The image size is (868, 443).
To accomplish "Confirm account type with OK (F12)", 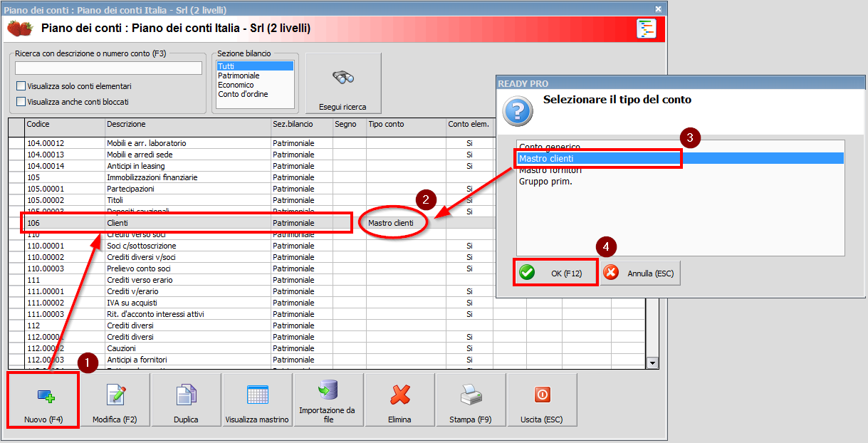I will pyautogui.click(x=555, y=272).
